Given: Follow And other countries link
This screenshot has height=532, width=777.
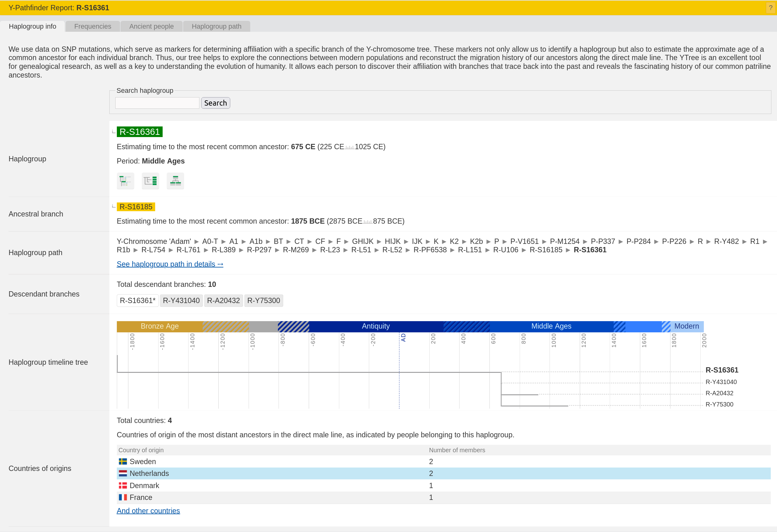Looking at the screenshot, I should pyautogui.click(x=148, y=511).
